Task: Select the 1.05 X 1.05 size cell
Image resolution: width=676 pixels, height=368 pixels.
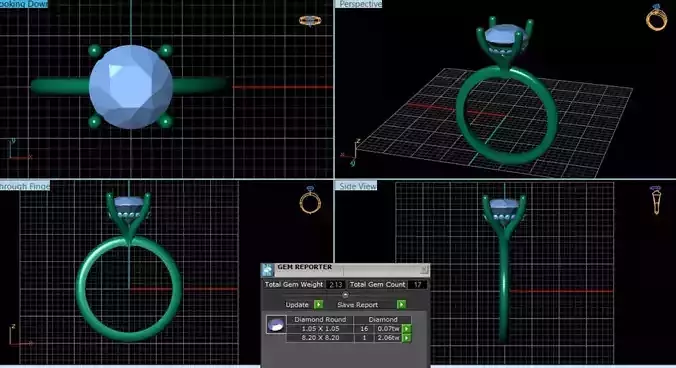Action: (x=320, y=328)
